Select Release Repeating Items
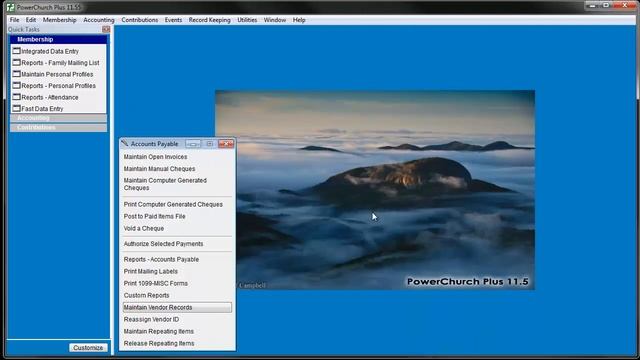The height and width of the screenshot is (360, 640). pyautogui.click(x=159, y=343)
